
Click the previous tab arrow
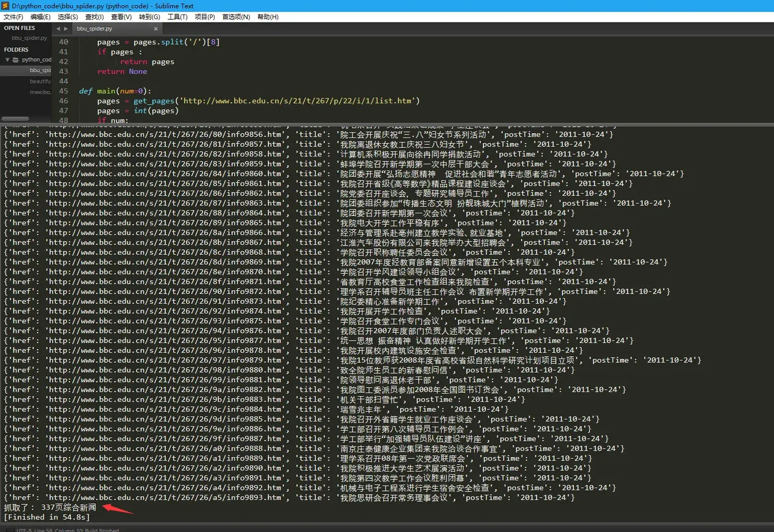coord(58,29)
